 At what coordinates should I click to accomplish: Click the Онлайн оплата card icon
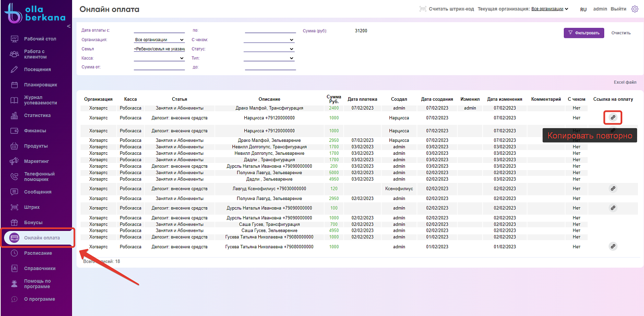point(14,238)
